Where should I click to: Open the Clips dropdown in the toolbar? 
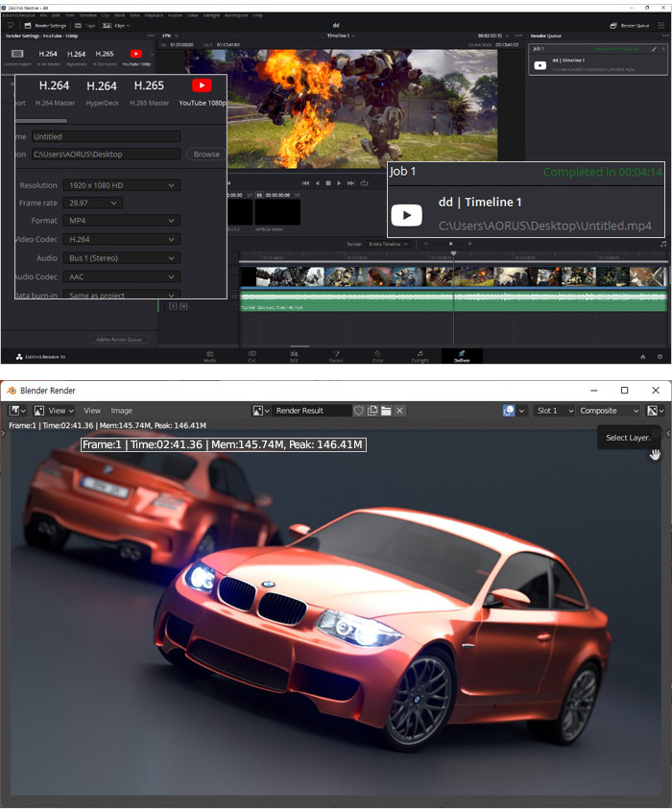coord(116,25)
